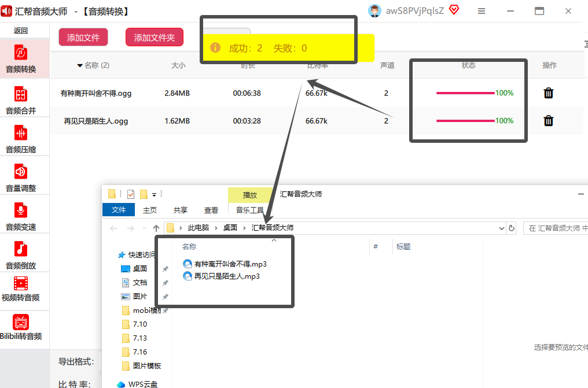Click the address bar folder icon
This screenshot has width=588, height=388.
coord(170,228)
